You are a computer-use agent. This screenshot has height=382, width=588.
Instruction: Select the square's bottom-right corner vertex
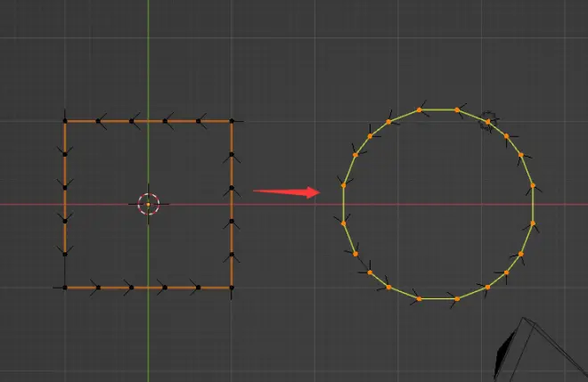tap(232, 288)
